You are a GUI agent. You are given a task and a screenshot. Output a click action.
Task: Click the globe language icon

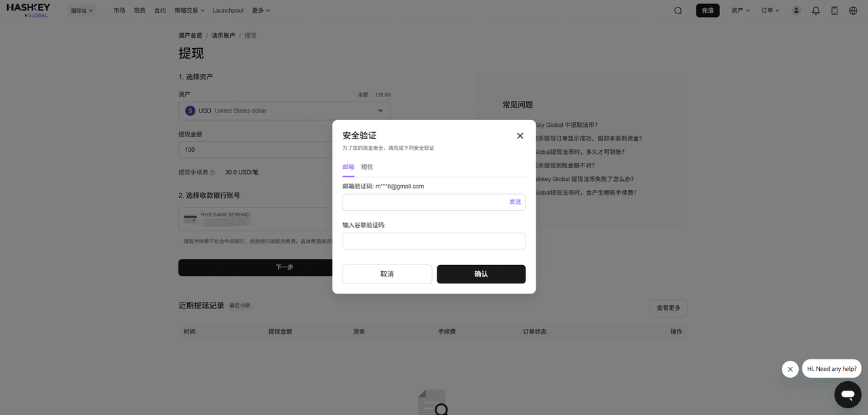(853, 11)
